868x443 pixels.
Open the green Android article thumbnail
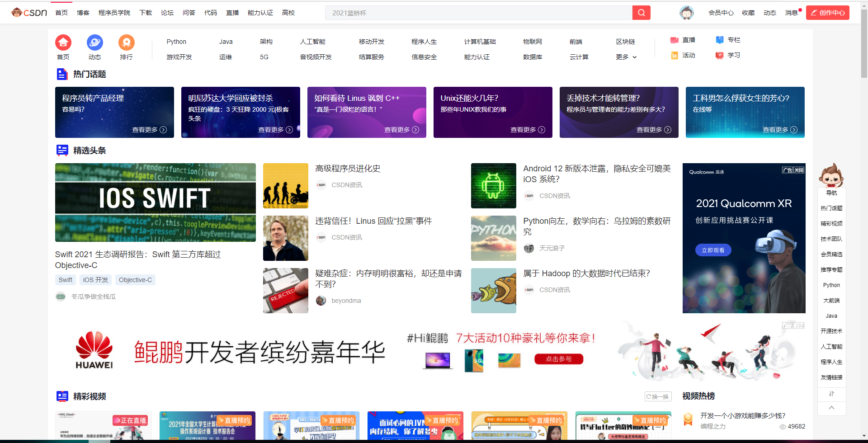point(494,186)
